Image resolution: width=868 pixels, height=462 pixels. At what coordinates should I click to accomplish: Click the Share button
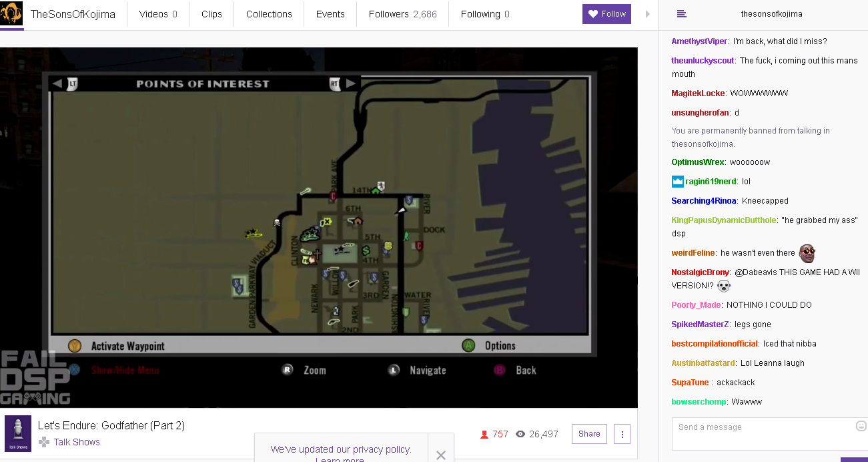[x=589, y=434]
